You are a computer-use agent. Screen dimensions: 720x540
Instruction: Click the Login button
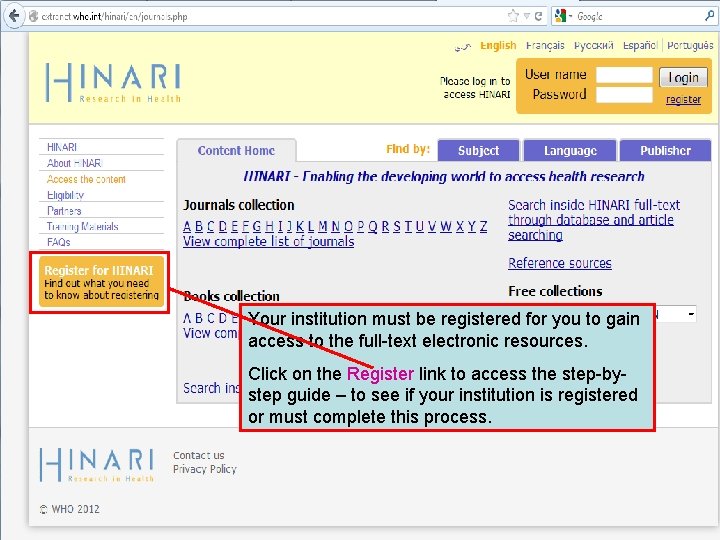click(683, 78)
